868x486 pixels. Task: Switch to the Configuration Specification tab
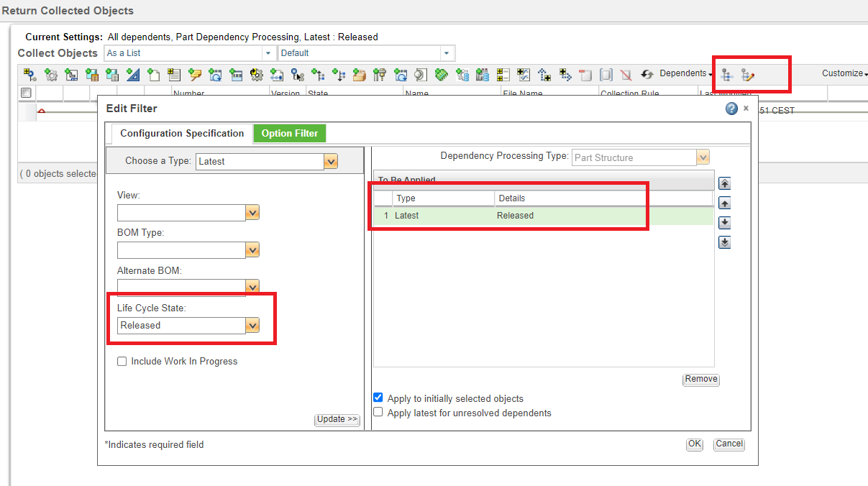coord(181,133)
